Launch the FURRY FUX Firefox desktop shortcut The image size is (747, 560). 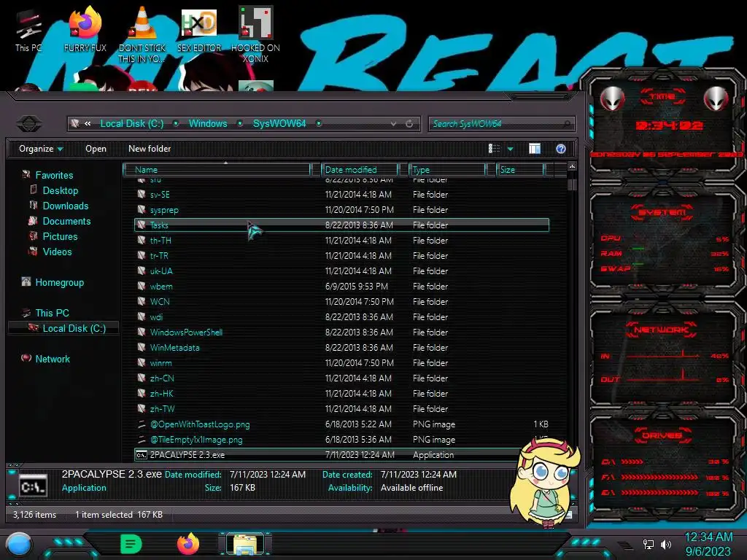tap(85, 31)
